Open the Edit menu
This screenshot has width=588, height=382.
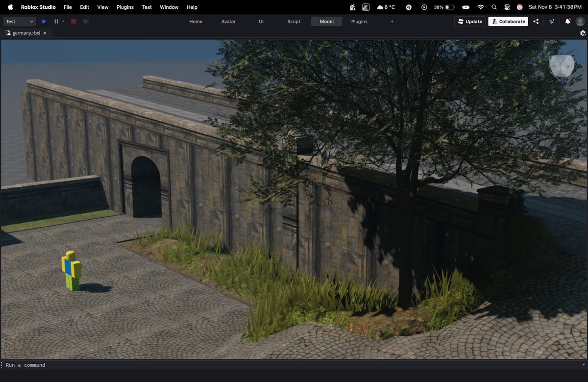[85, 7]
